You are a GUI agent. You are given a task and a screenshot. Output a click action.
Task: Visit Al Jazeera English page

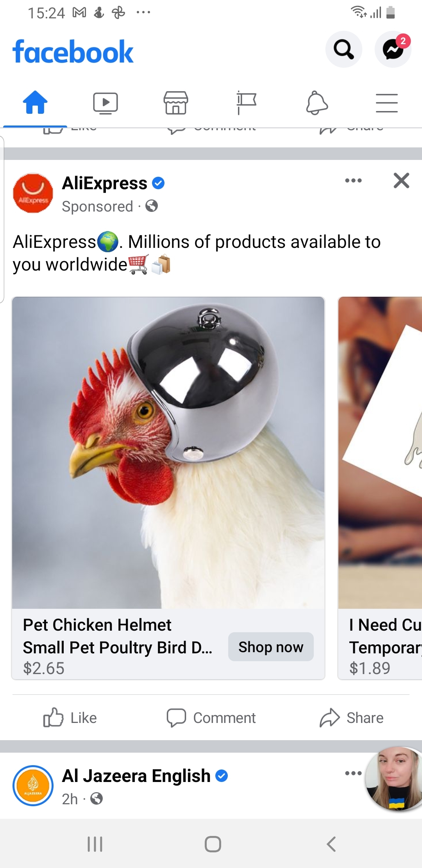pyautogui.click(x=136, y=776)
